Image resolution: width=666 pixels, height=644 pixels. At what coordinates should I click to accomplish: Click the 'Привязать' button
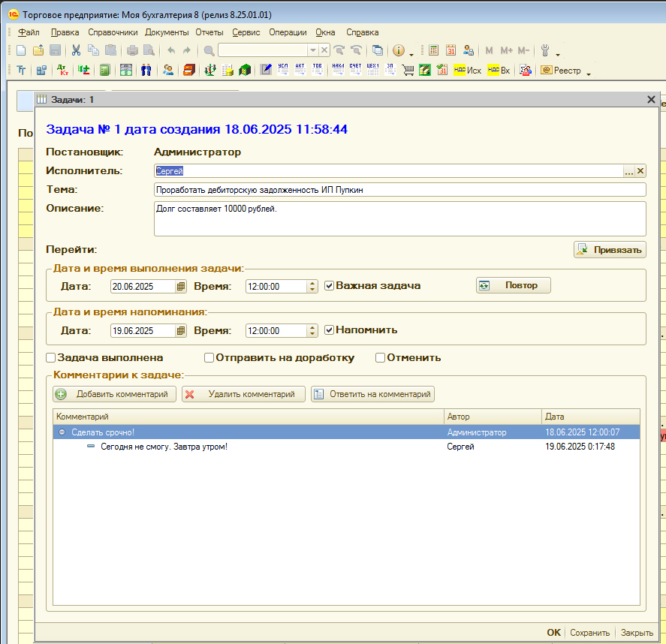pyautogui.click(x=609, y=250)
